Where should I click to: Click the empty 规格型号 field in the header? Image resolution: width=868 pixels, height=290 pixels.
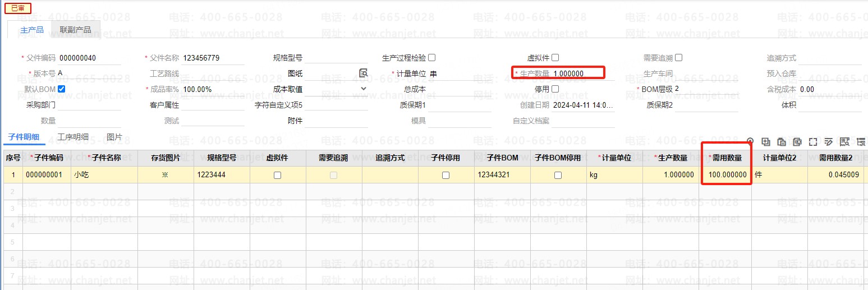pos(337,58)
